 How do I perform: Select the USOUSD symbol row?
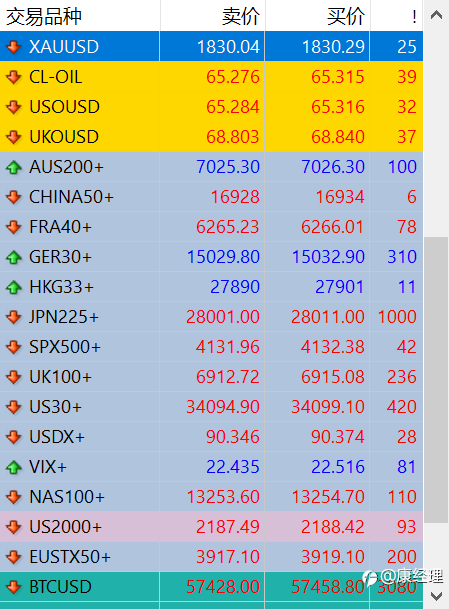pyautogui.click(x=211, y=107)
